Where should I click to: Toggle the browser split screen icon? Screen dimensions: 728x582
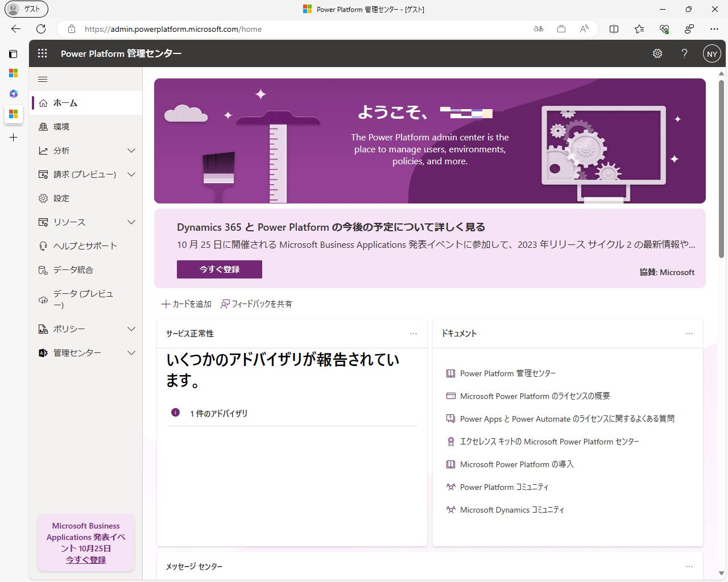pyautogui.click(x=614, y=29)
